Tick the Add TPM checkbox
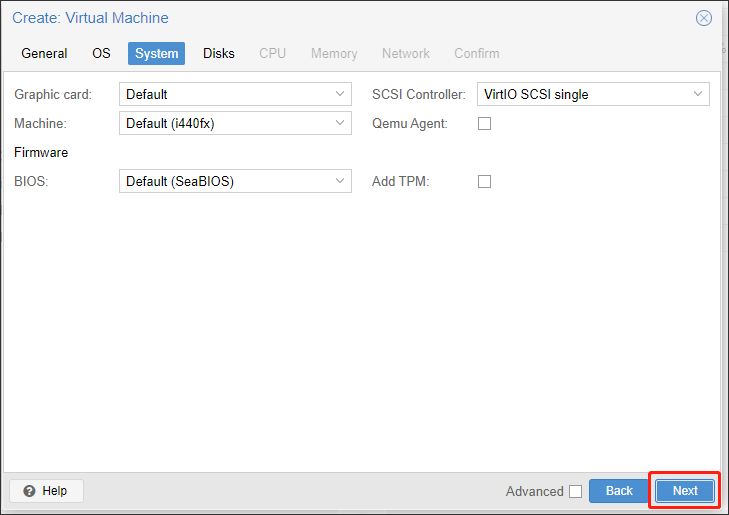This screenshot has height=515, width=729. point(484,181)
